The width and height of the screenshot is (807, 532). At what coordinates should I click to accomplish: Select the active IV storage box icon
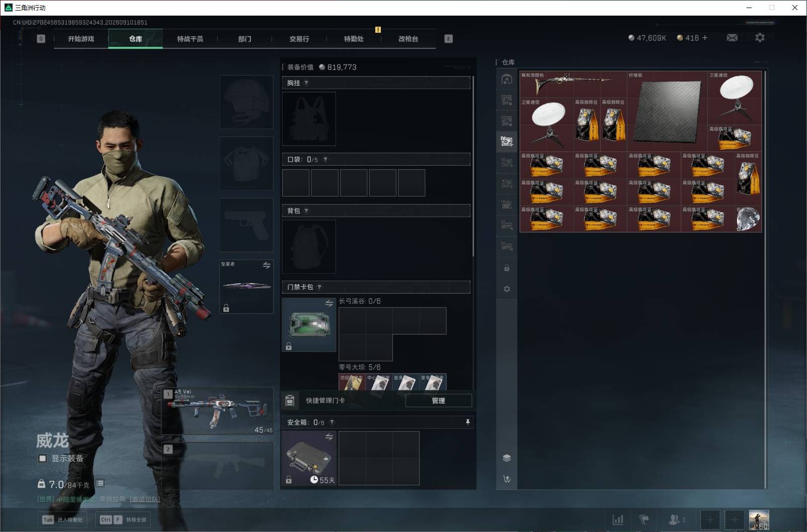click(x=507, y=142)
